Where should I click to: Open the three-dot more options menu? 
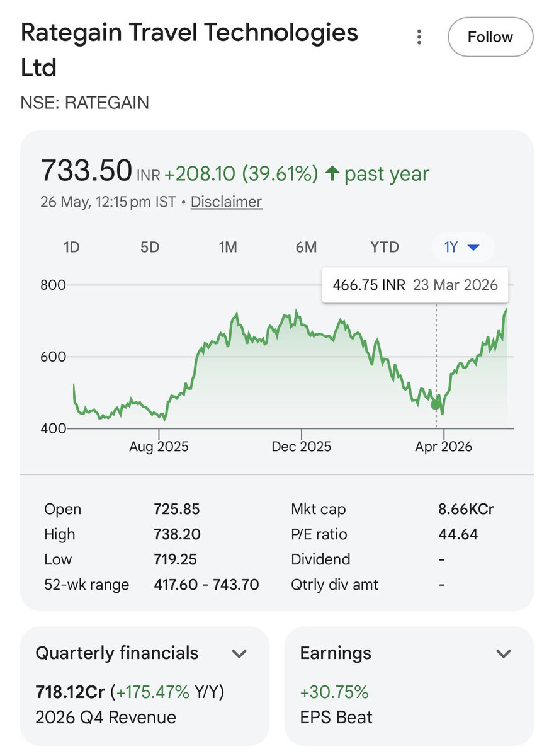point(419,37)
